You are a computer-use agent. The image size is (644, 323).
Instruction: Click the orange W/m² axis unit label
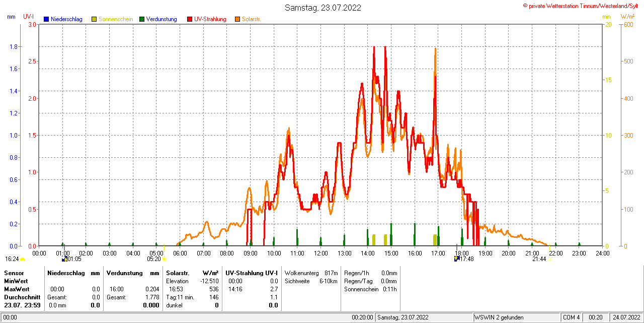(627, 17)
